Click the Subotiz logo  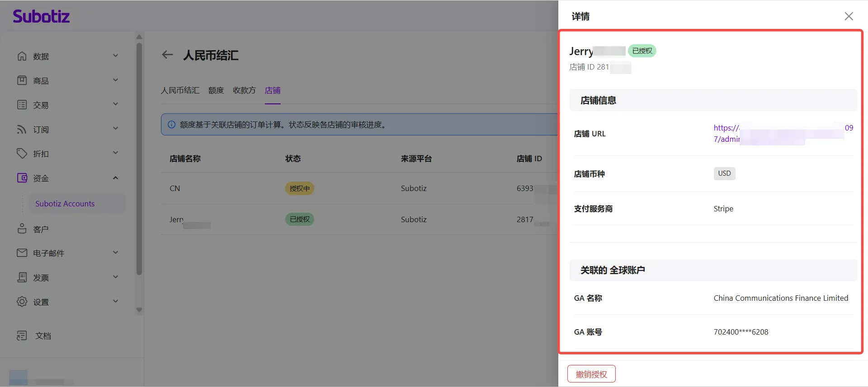click(x=41, y=16)
